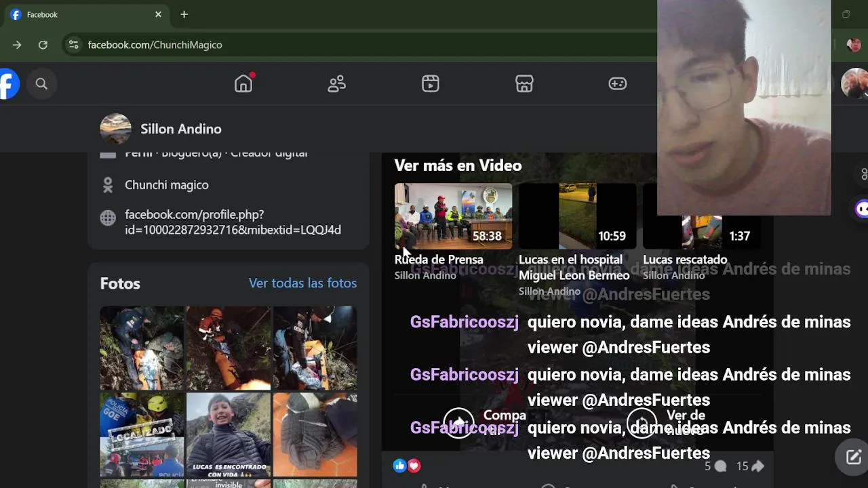Open the Facebook logo home link
This screenshot has height=488, width=868.
pyautogui.click(x=9, y=84)
